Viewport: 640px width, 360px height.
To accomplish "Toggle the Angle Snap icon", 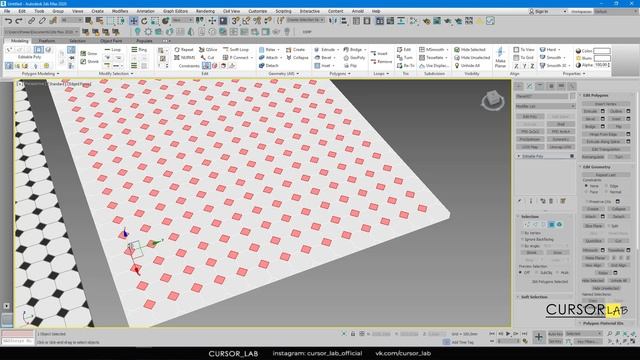I will 246,20.
